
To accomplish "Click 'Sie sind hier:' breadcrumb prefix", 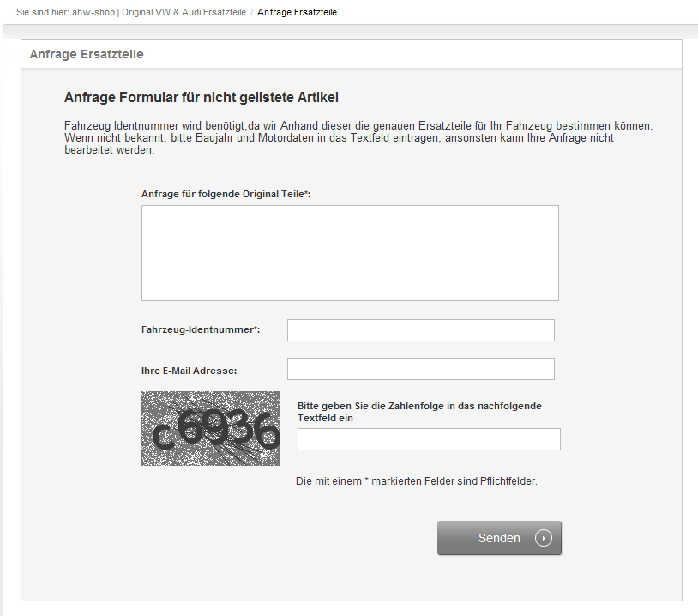I will point(43,13).
